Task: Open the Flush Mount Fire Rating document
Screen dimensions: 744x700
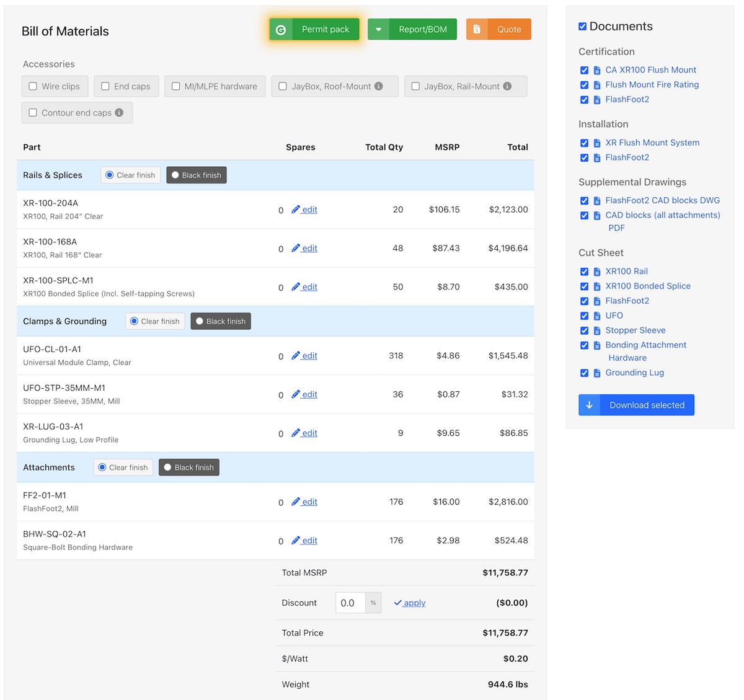Action: (x=652, y=85)
